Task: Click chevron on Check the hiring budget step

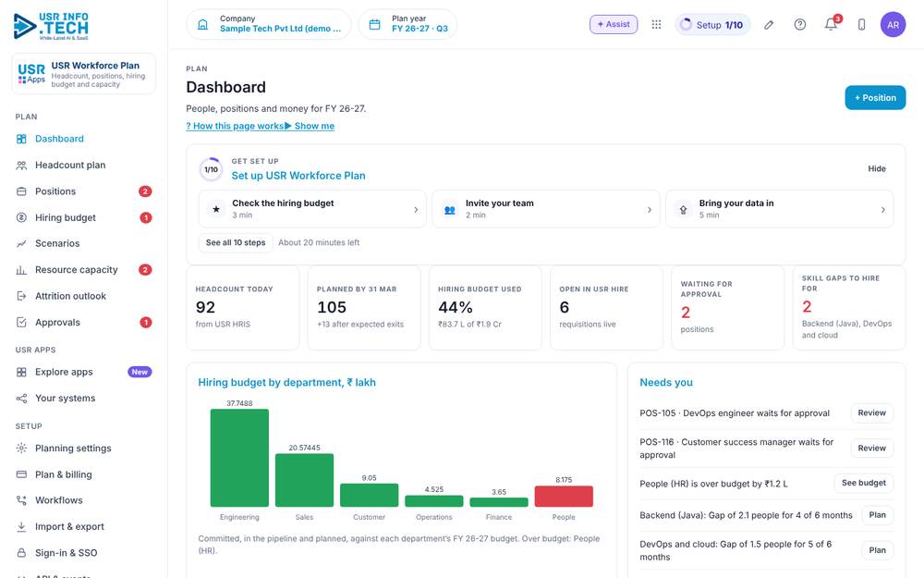Action: [416, 209]
